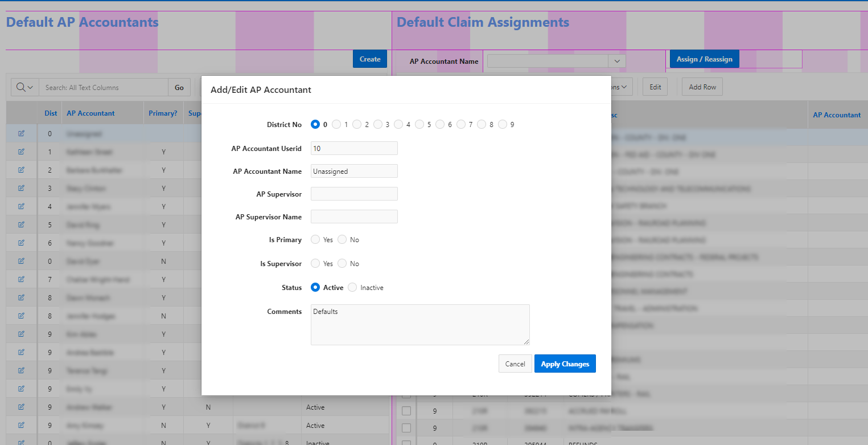Screen dimensions: 868x445
Task: Click edit icon for district 2 row
Action: (21, 170)
